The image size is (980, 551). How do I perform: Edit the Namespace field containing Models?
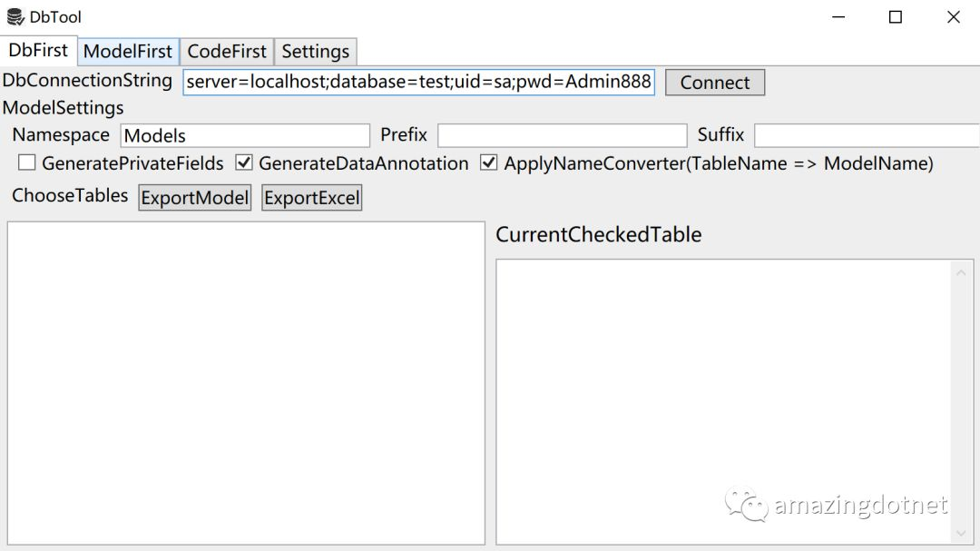245,136
